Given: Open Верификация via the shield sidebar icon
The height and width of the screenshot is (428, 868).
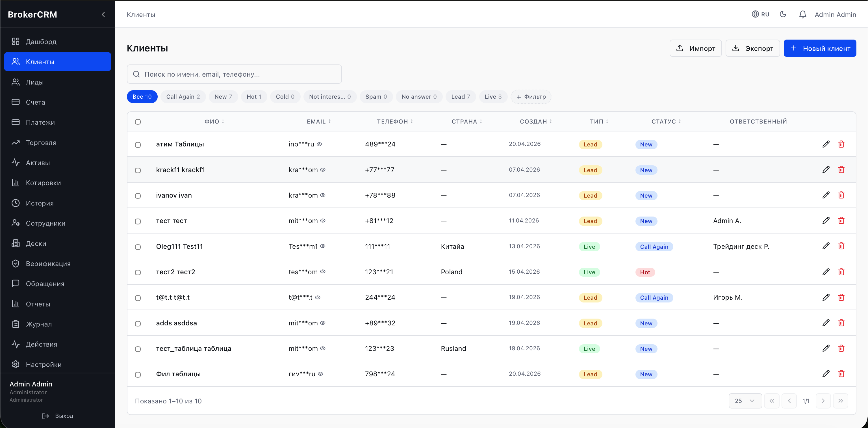Looking at the screenshot, I should 16,263.
